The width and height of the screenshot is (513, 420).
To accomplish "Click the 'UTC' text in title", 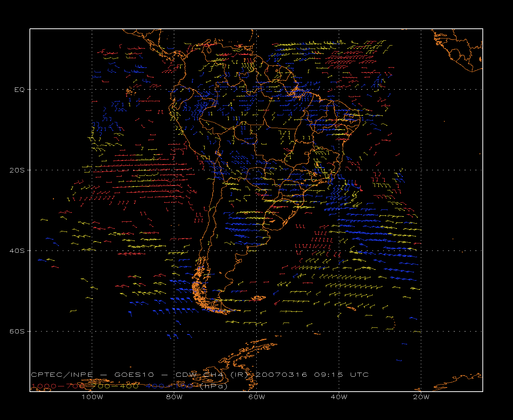I will coord(360,374).
